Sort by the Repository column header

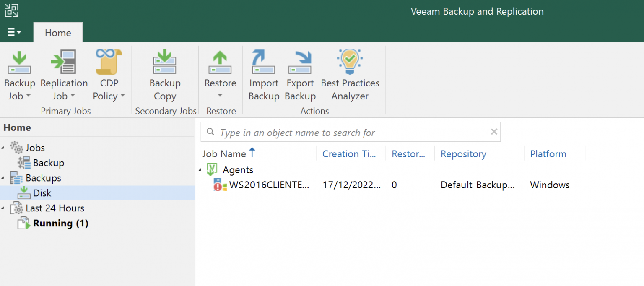tap(463, 154)
